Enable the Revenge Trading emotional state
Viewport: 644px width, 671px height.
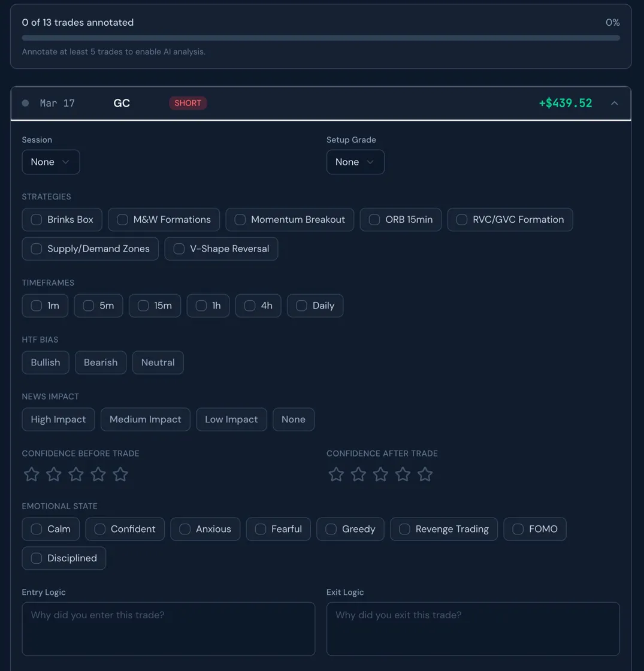(443, 529)
